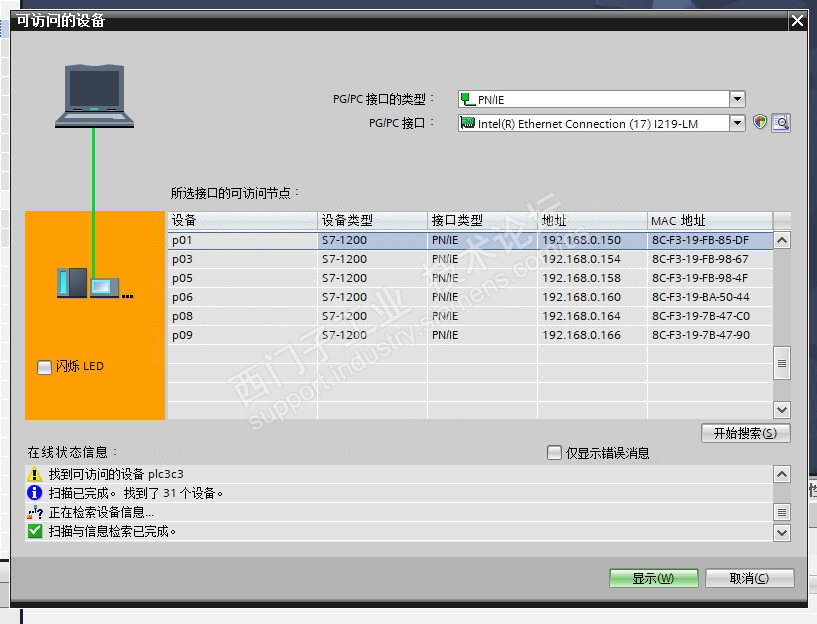Screen dimensions: 817x624
Task: Select device row p01
Action: click(x=470, y=240)
